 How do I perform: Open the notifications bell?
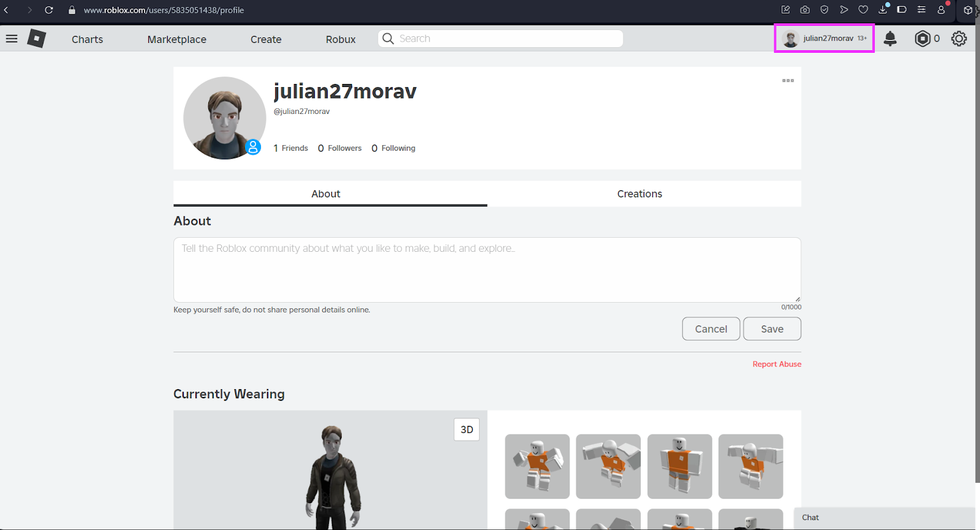(890, 39)
